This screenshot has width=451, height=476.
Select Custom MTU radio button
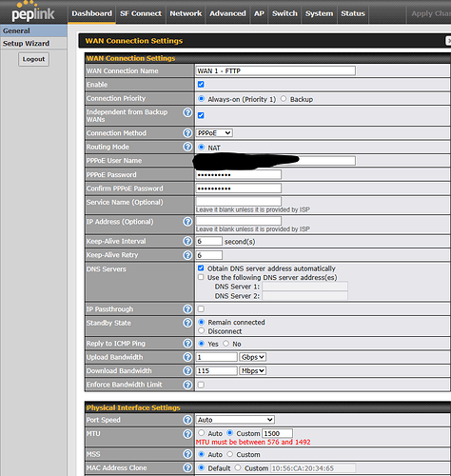230,433
